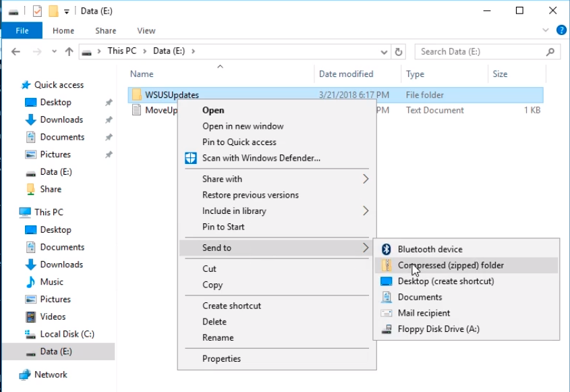The height and width of the screenshot is (392, 570).
Task: Open the Customize Quick Access Toolbar dropdown
Action: coord(67,11)
